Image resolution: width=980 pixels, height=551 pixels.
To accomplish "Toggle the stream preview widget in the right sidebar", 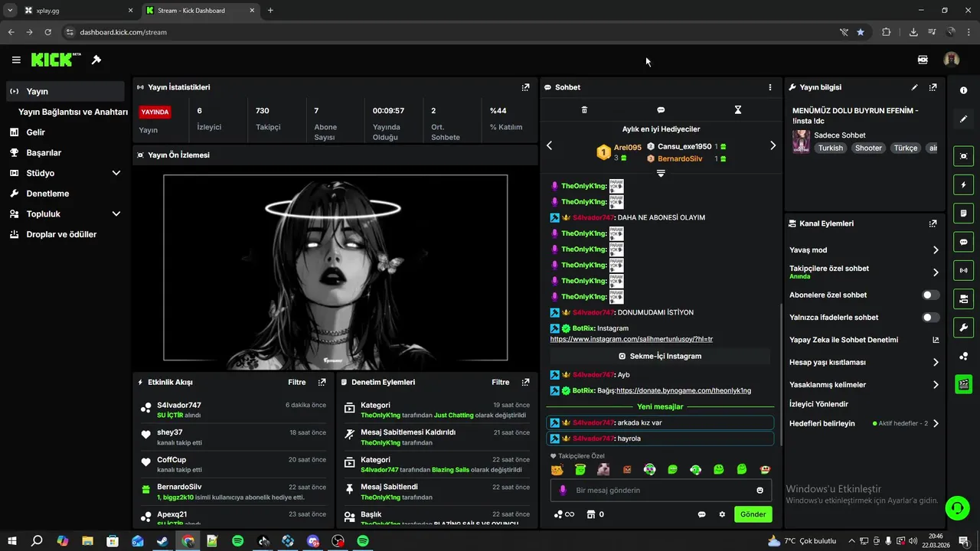I will pyautogui.click(x=963, y=156).
